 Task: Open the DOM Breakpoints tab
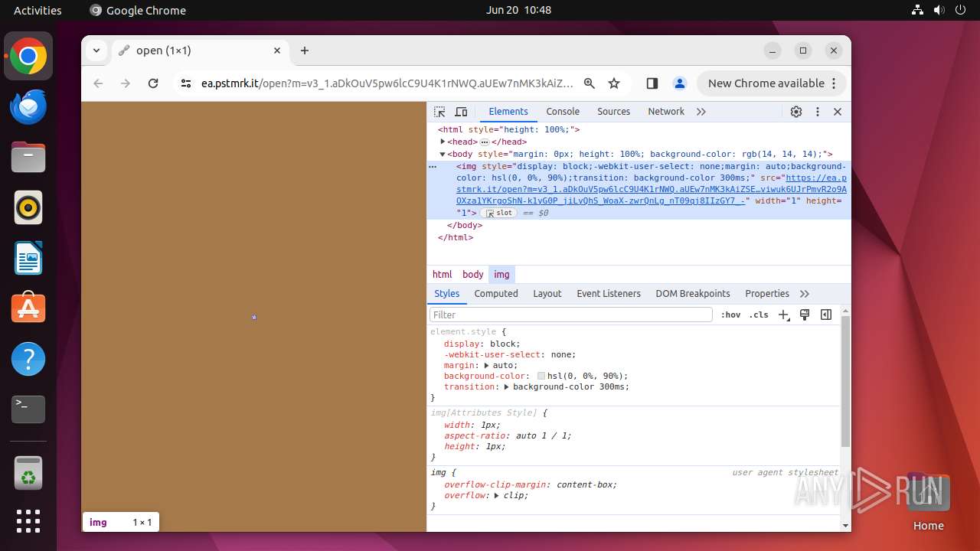693,294
